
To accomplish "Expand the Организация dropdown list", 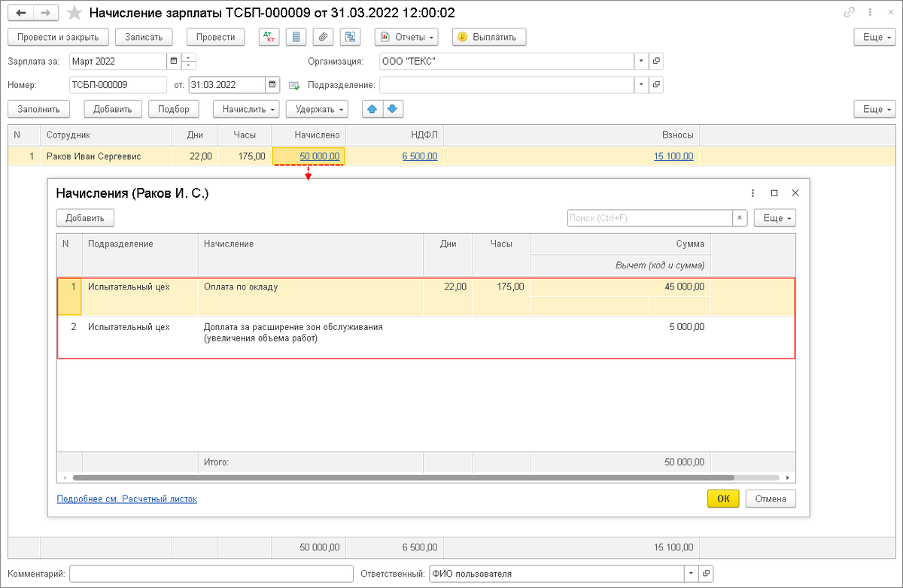I will (x=641, y=61).
